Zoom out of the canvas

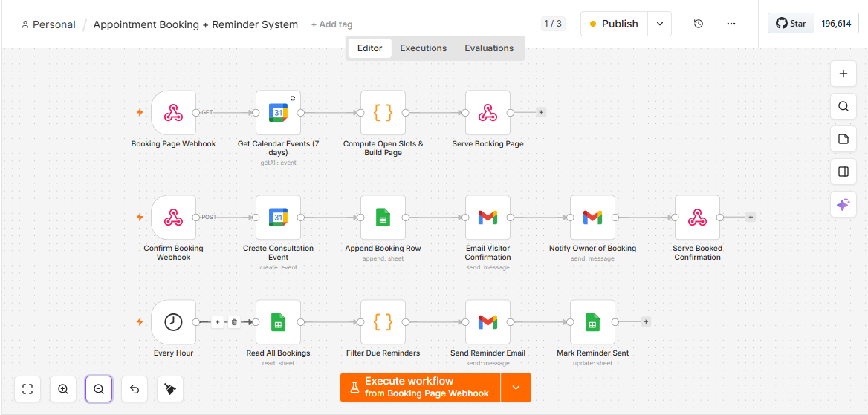point(99,389)
